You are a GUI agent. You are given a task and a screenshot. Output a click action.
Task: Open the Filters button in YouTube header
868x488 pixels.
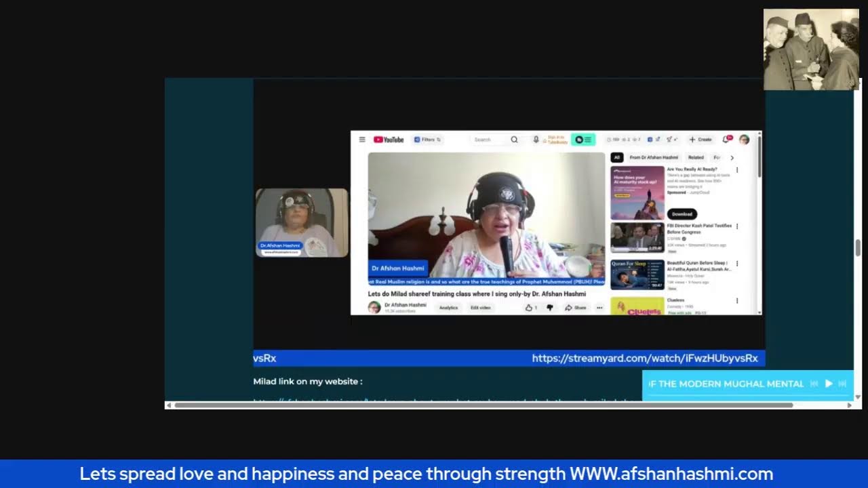pyautogui.click(x=427, y=140)
